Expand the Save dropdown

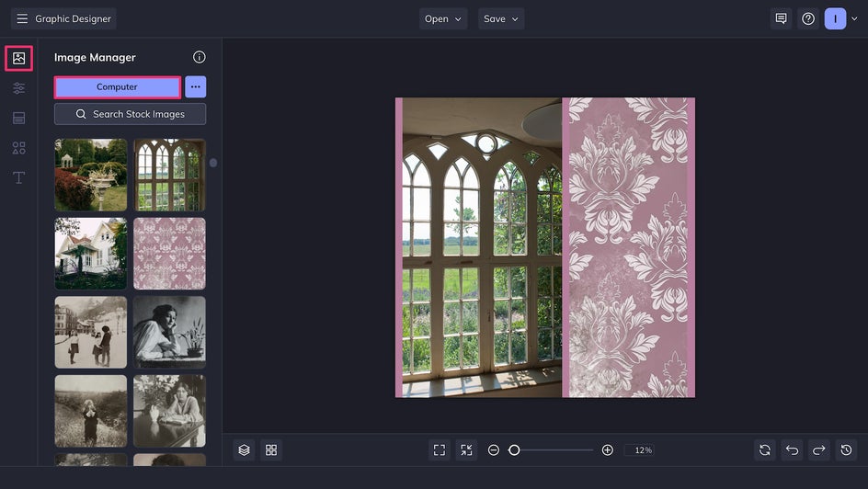point(501,18)
